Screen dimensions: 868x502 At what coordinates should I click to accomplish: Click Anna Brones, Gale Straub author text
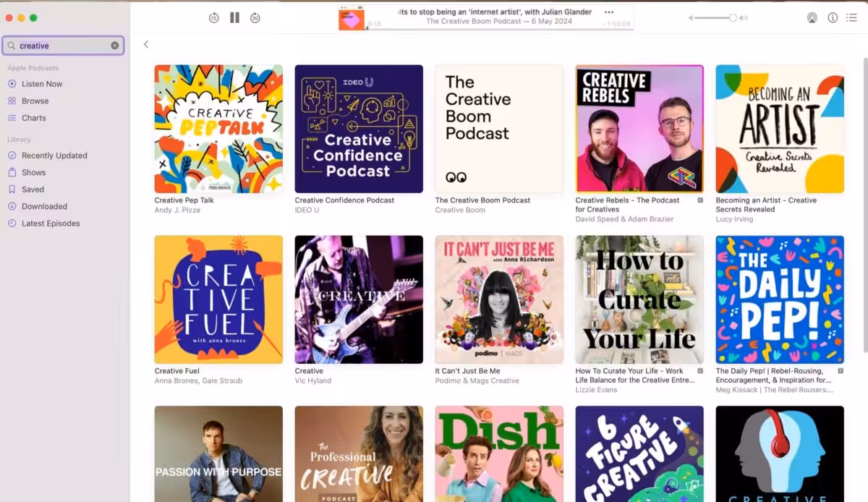[x=198, y=381]
